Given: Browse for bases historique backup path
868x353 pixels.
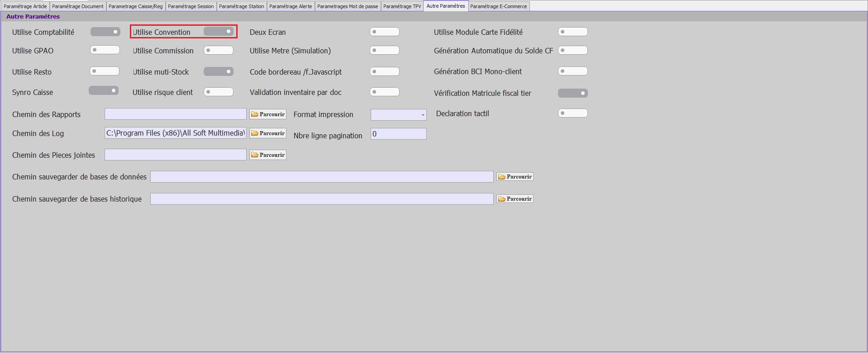Looking at the screenshot, I should [515, 199].
